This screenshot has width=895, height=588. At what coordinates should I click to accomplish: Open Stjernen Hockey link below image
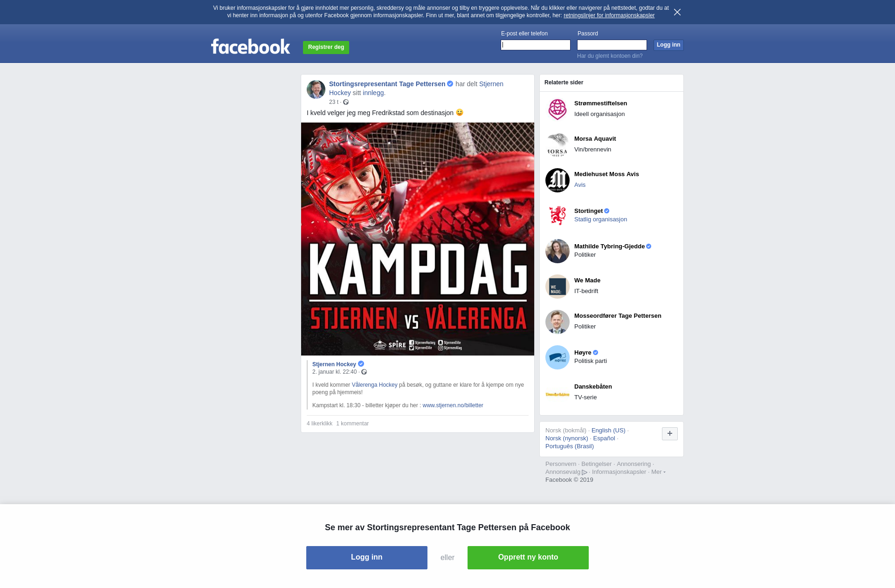coord(334,364)
